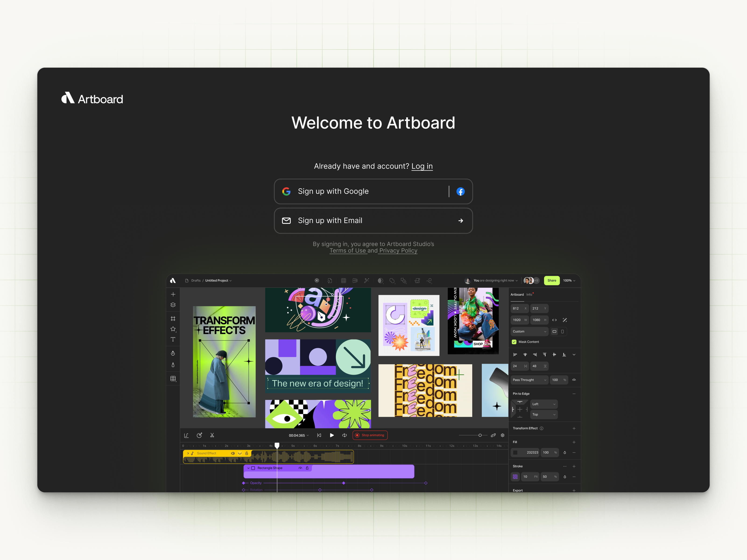The image size is (747, 560).
Task: Click the Add plus tool in left toolbar
Action: (173, 294)
